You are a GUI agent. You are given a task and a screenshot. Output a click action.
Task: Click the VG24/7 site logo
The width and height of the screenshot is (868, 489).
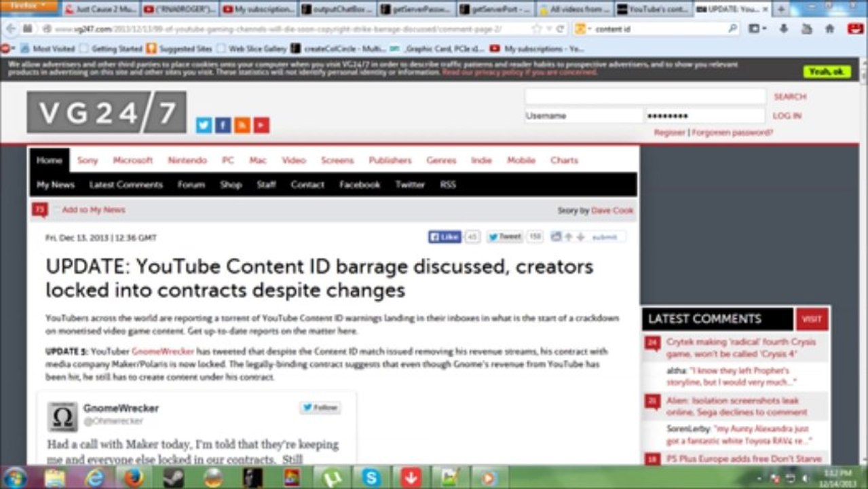107,112
